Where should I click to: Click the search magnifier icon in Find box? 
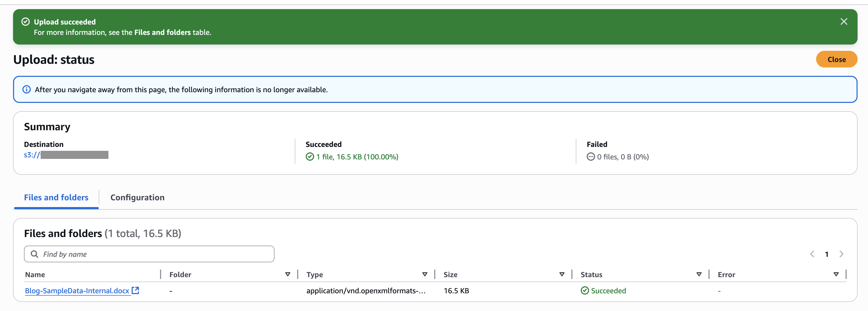pos(34,254)
